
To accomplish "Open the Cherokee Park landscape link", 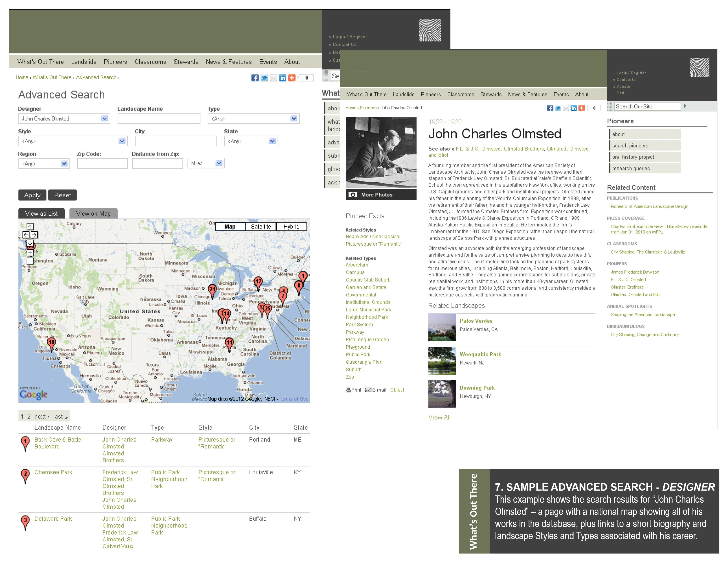I will (x=53, y=472).
